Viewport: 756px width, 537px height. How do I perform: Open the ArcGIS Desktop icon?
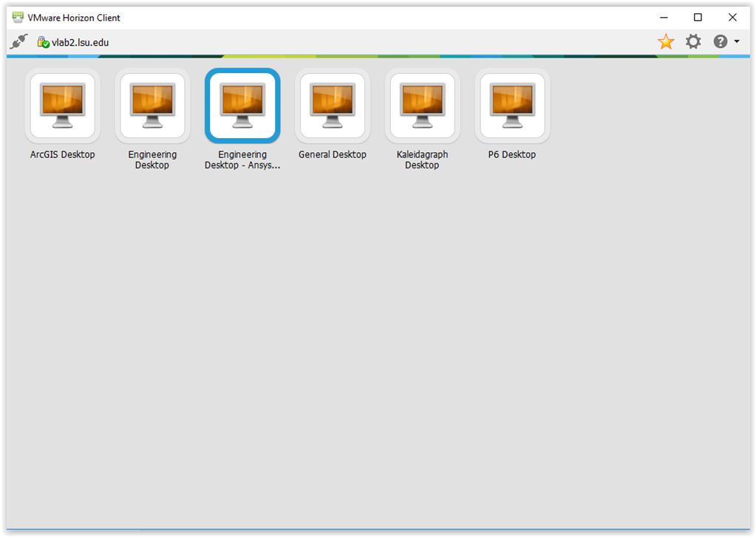coord(63,106)
